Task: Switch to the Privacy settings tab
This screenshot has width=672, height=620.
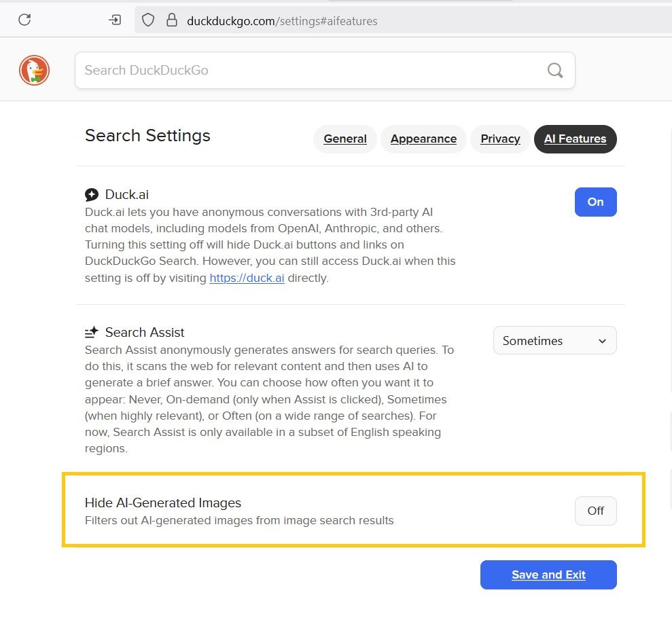Action: point(500,139)
